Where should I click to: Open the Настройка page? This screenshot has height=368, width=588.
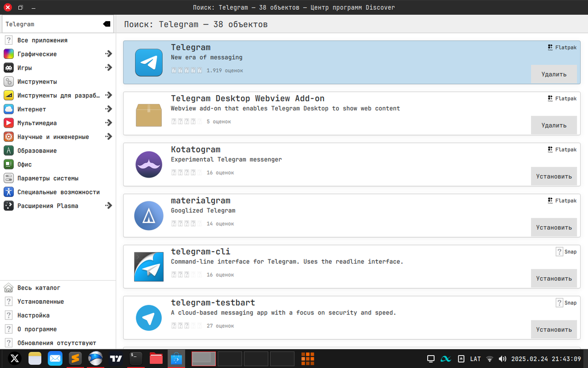click(58, 315)
